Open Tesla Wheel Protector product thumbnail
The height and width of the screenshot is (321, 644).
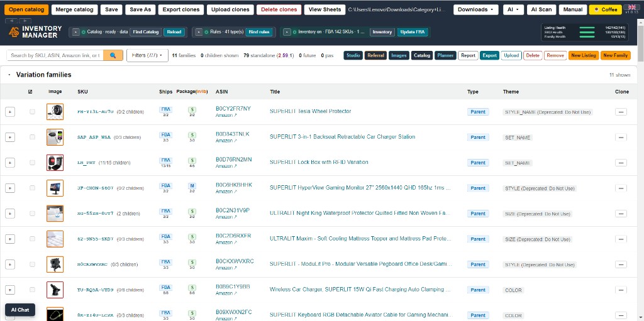coord(55,112)
